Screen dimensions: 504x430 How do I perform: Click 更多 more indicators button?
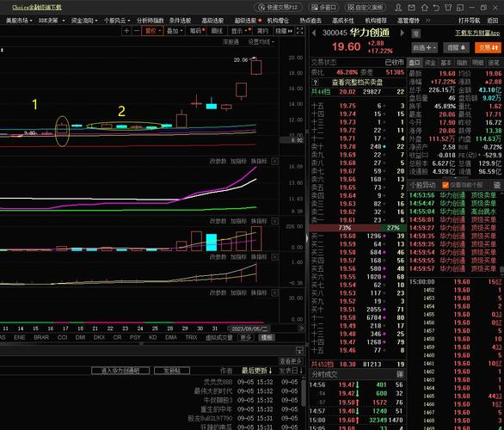pos(246,337)
